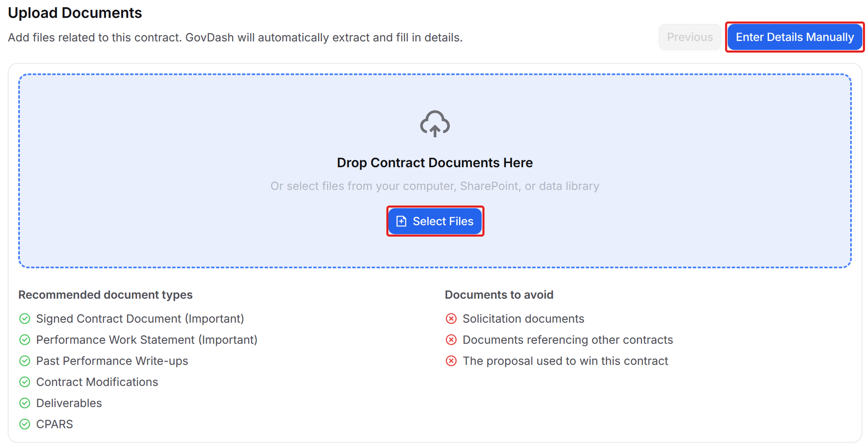Click 'The proposal used to win this contract'
The height and width of the screenshot is (446, 868).
click(x=565, y=361)
